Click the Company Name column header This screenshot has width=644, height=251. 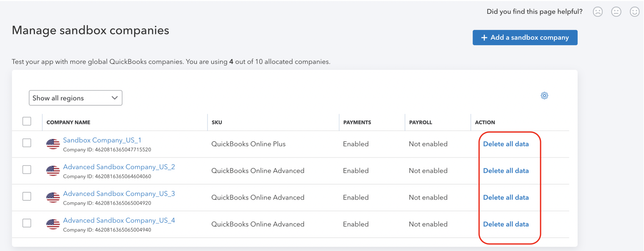click(x=68, y=122)
